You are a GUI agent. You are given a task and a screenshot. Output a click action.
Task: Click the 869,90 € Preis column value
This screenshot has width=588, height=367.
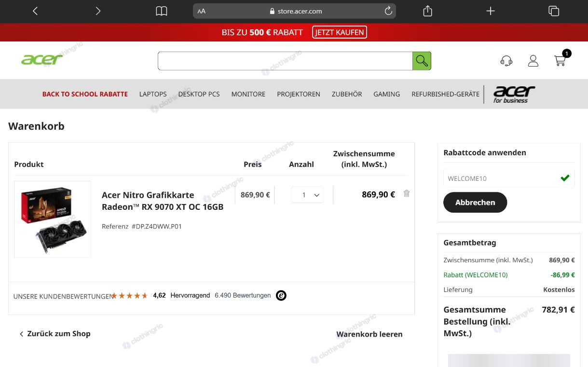coord(255,195)
